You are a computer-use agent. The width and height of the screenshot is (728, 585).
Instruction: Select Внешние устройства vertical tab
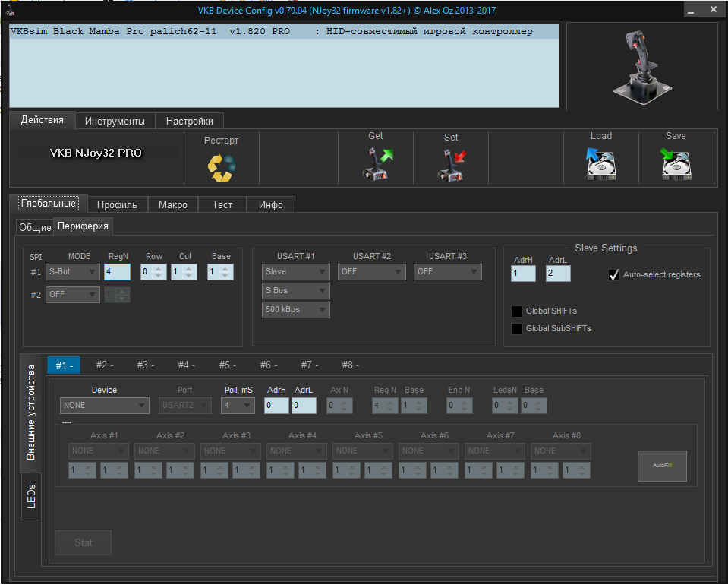click(30, 413)
